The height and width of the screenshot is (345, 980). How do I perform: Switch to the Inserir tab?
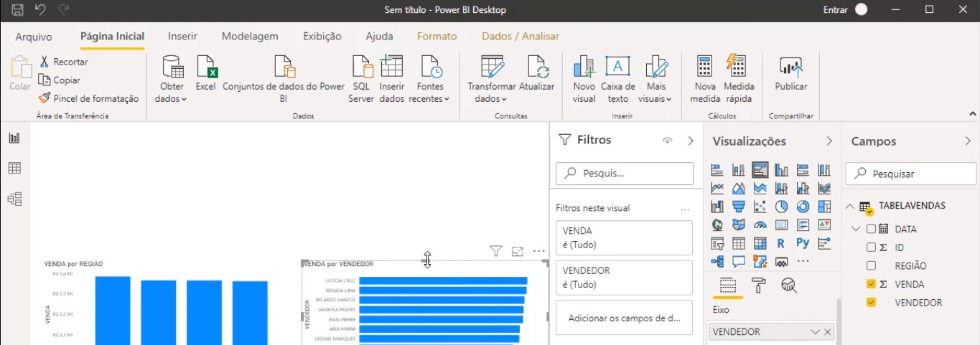coord(182,36)
